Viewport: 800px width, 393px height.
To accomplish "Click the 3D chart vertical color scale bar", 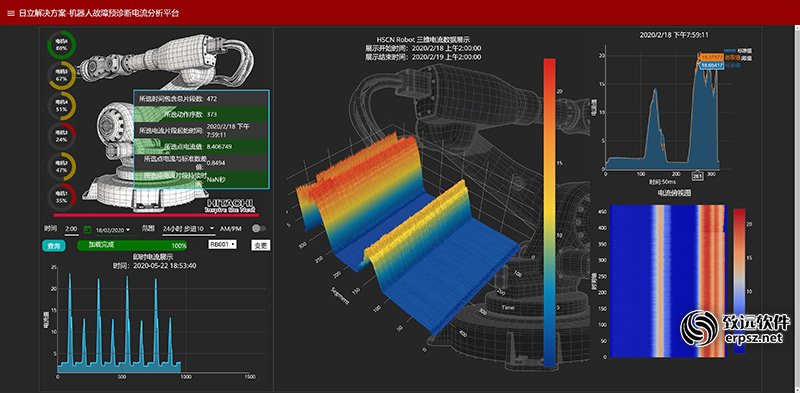I will pos(549,213).
